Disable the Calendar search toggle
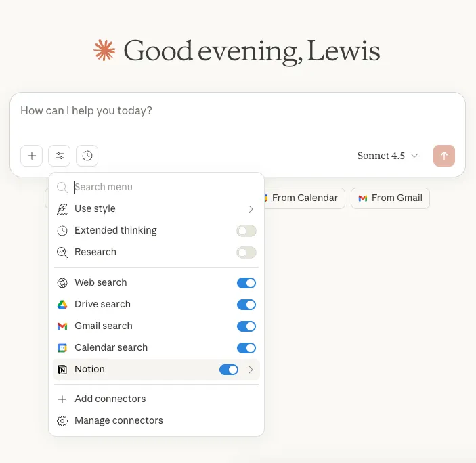This screenshot has height=463, width=476. 246,348
